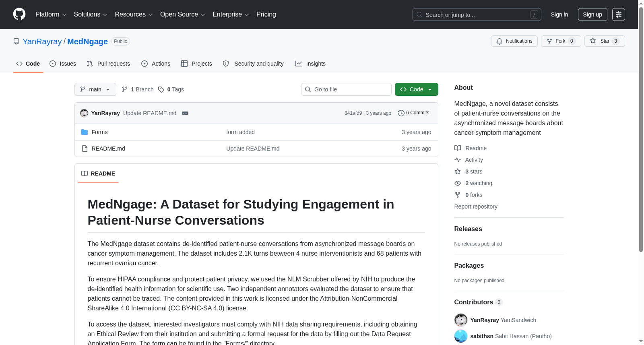Image resolution: width=644 pixels, height=345 pixels.
Task: Open commit 841afd9 link
Action: [x=353, y=113]
